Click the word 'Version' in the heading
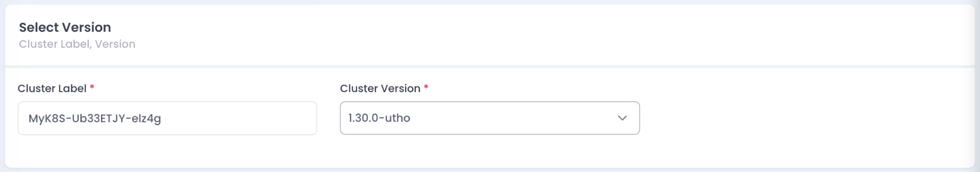 pos(87,27)
